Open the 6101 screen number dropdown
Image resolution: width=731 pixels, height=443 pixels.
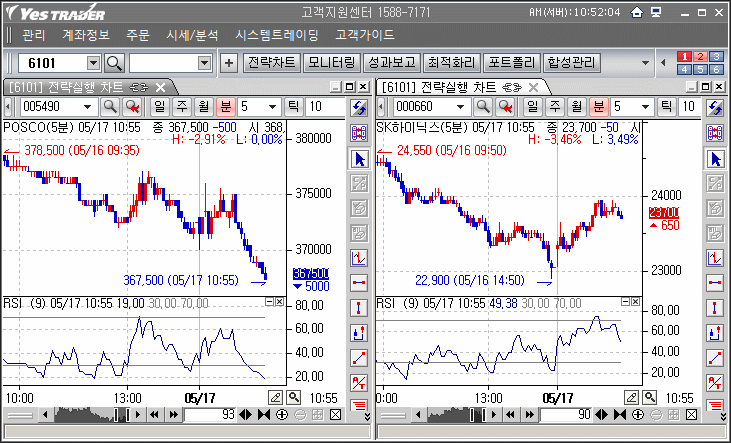click(94, 63)
